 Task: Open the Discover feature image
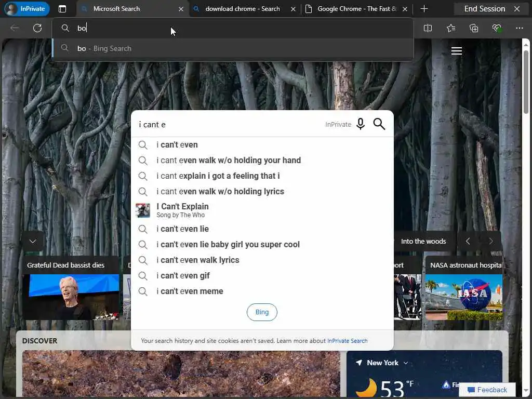[181, 373]
